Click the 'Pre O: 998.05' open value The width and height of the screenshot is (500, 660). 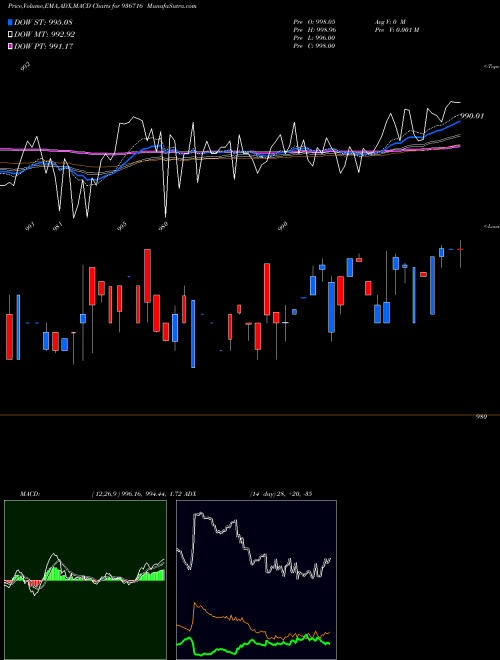[314, 21]
